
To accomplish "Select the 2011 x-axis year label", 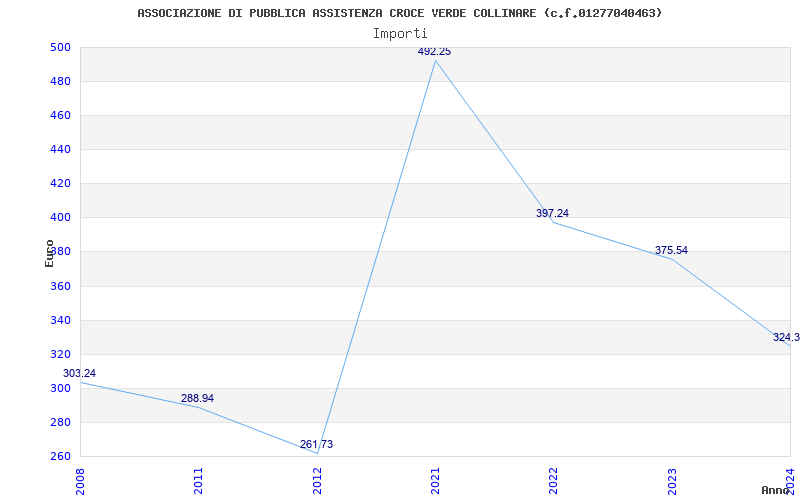I will coord(198,481).
